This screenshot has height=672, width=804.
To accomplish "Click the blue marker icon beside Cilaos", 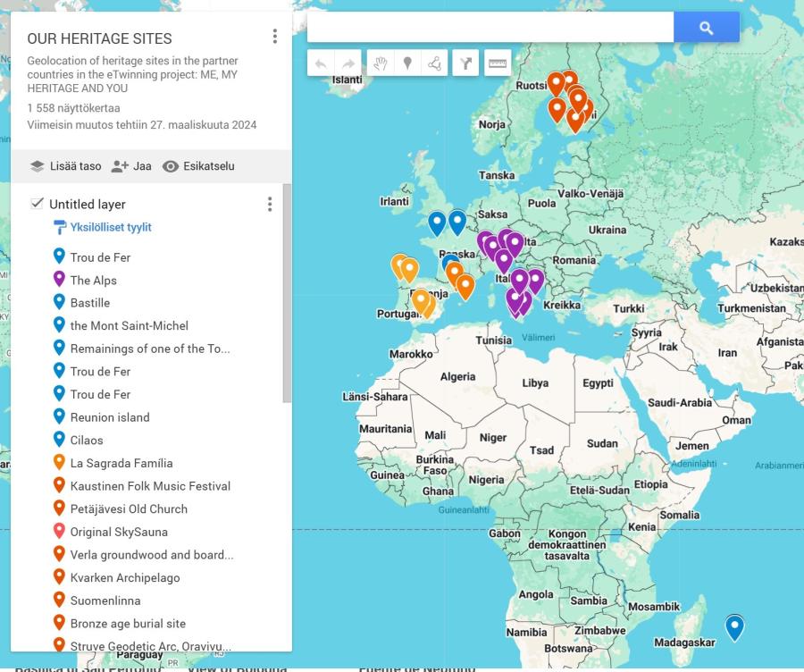I will (59, 439).
